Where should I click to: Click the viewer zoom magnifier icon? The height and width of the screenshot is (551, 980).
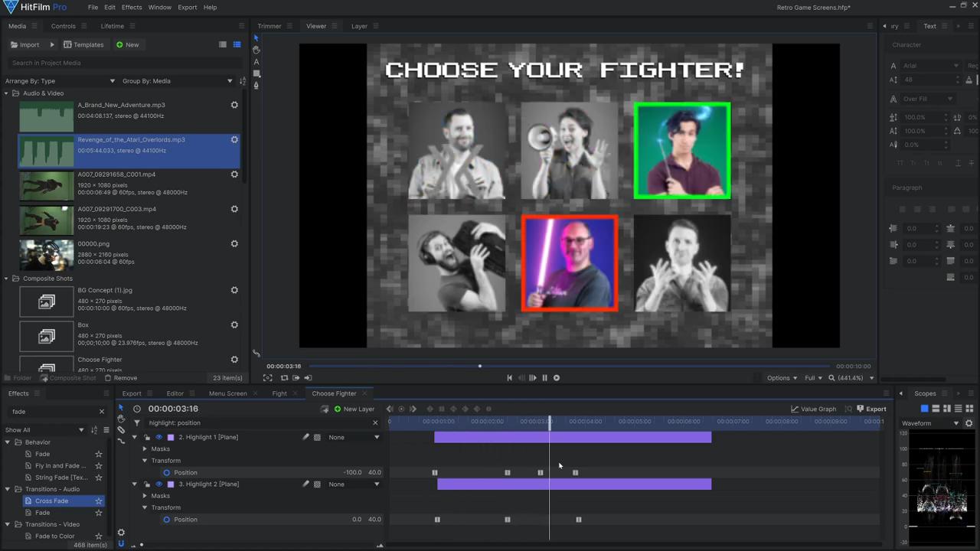point(832,377)
